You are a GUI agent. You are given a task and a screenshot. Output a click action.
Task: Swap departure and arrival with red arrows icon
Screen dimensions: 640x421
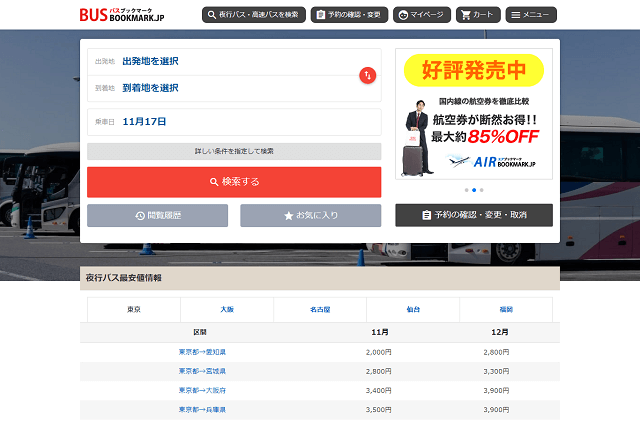[x=367, y=75]
